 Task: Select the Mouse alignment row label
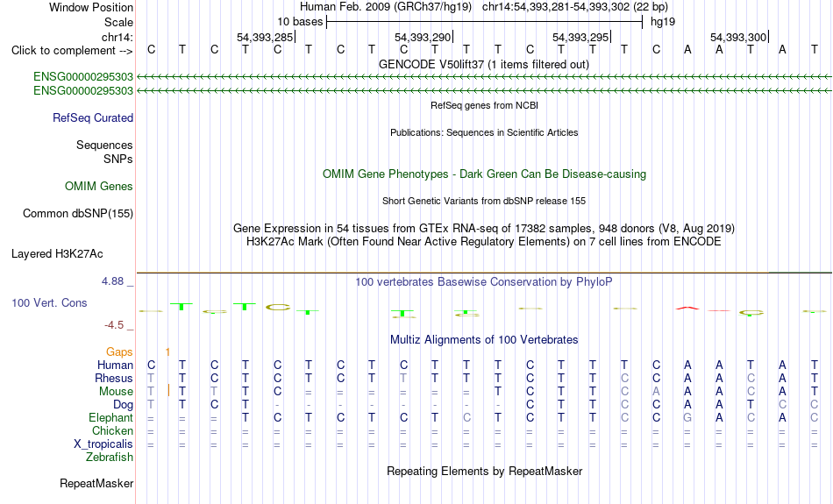pyautogui.click(x=116, y=392)
